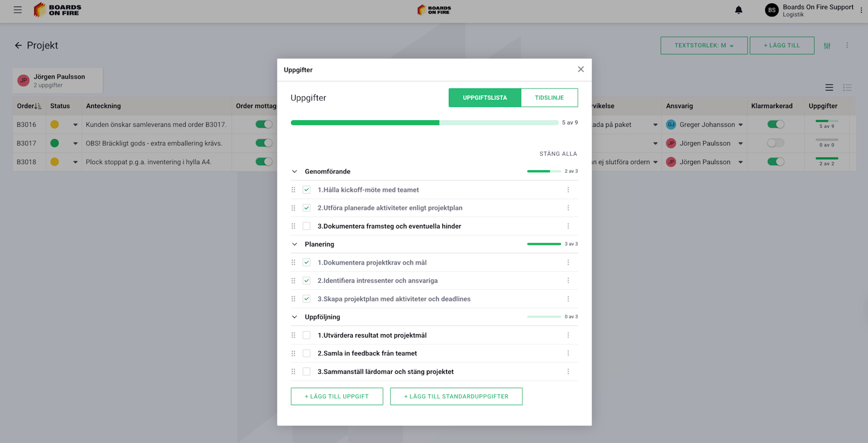
Task: Click Lägg till standarduppgifter button
Action: click(x=456, y=396)
